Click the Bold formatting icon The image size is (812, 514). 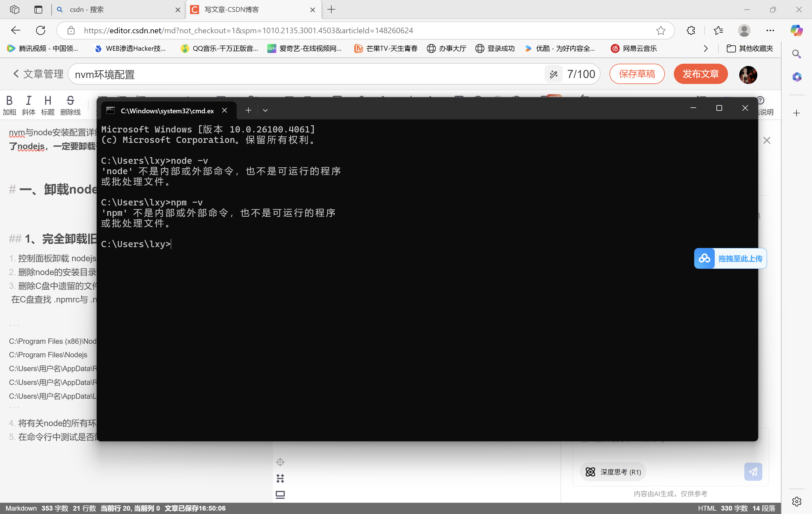(x=9, y=100)
